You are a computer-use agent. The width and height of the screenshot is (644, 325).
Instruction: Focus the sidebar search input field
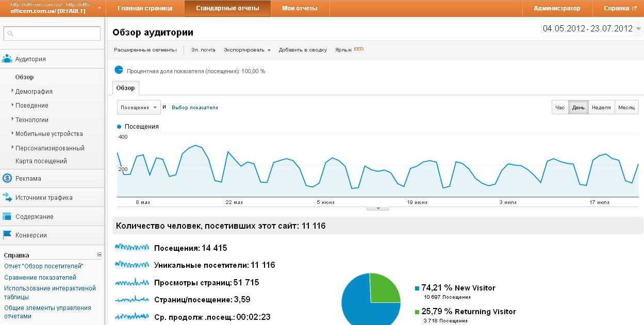pyautogui.click(x=52, y=33)
